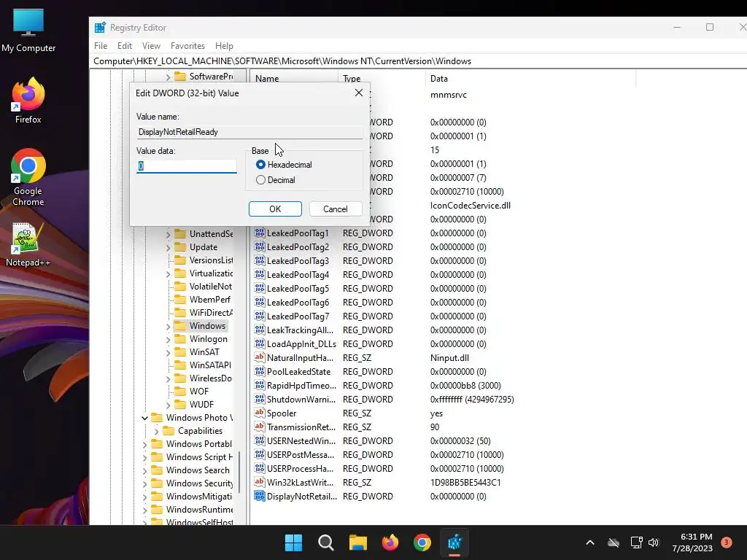Image resolution: width=747 pixels, height=560 pixels.
Task: Open Firefox desktop shortcut
Action: point(28,100)
